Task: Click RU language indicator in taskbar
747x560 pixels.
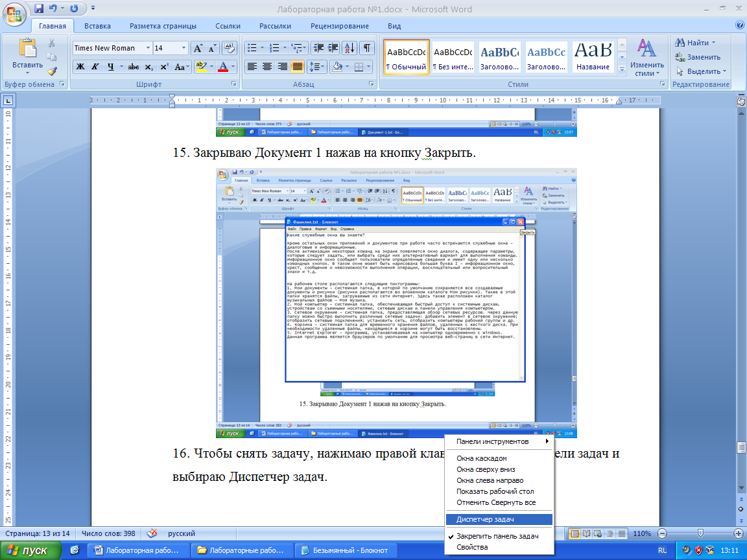Action: [662, 550]
